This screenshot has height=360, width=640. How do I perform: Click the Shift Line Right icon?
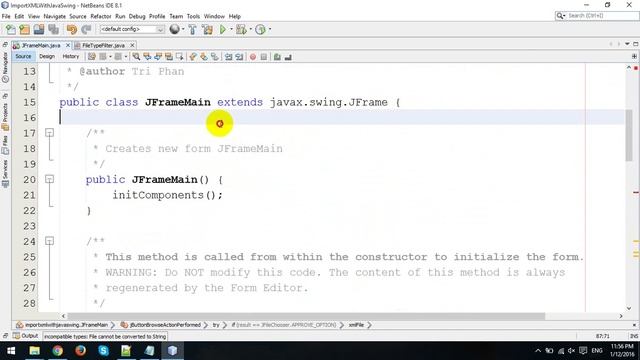tap(239, 57)
